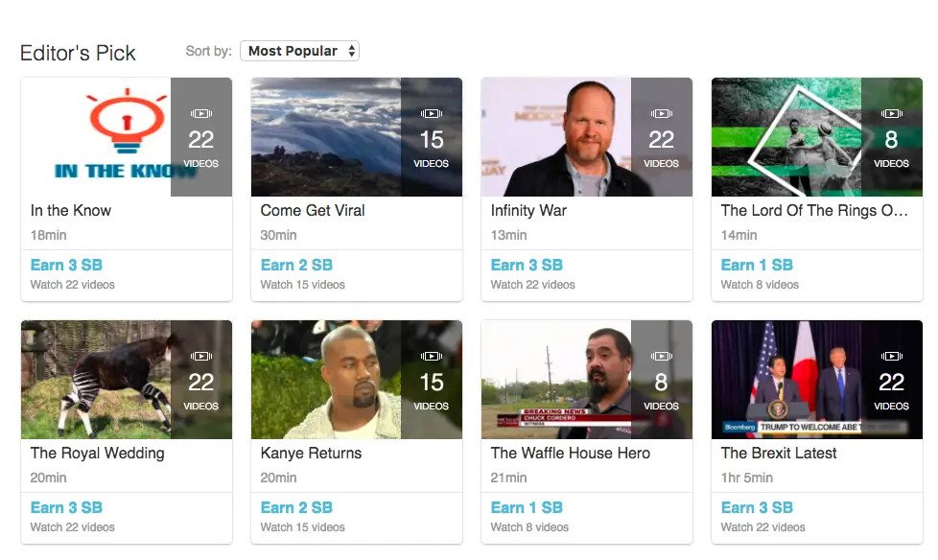Open the Infinity War thumbnail
This screenshot has height=560, width=938.
tap(587, 137)
